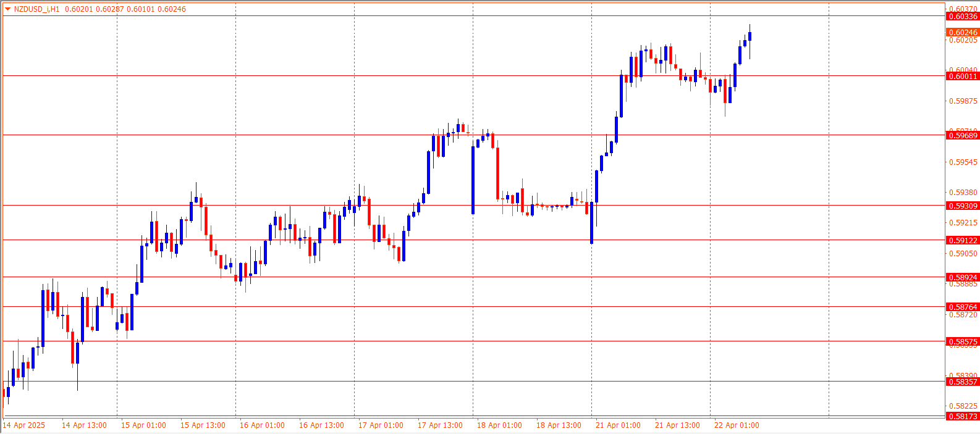The width and height of the screenshot is (980, 434).
Task: Click the NZDUSD_i,H1 chart title
Action: coord(36,9)
